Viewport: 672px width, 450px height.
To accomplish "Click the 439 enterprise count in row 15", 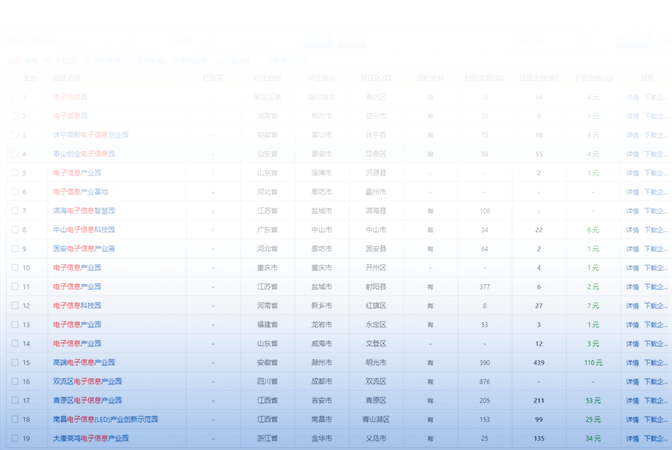I will [x=539, y=363].
